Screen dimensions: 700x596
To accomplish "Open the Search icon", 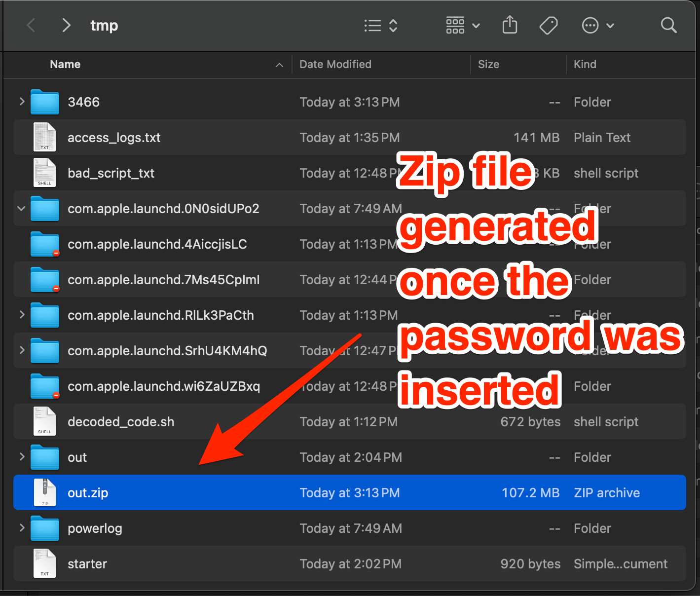I will pos(668,25).
